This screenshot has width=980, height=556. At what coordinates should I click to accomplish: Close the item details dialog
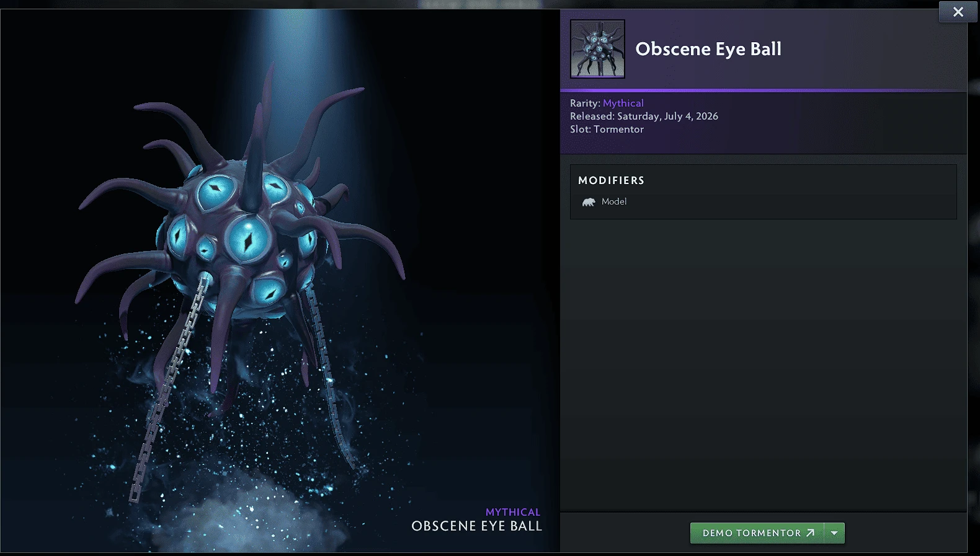point(958,12)
